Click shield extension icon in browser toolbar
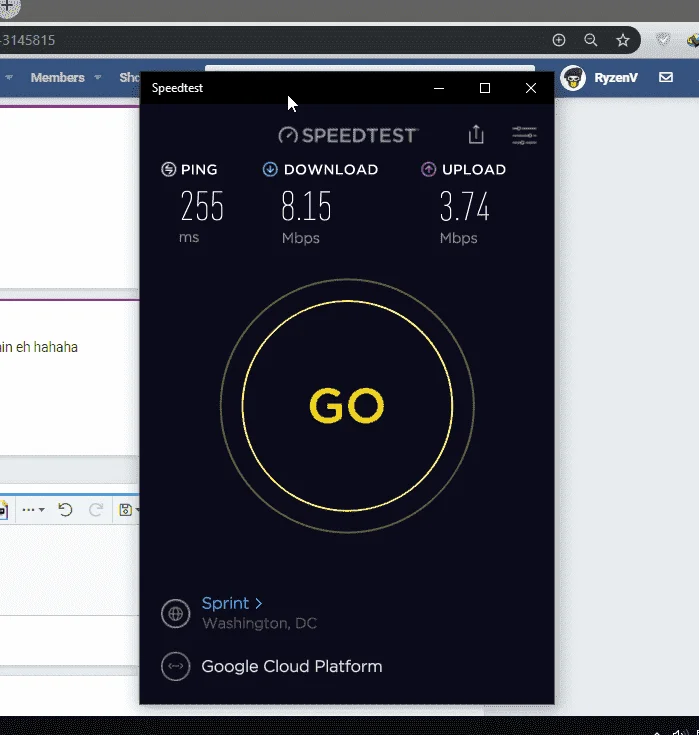 click(663, 40)
